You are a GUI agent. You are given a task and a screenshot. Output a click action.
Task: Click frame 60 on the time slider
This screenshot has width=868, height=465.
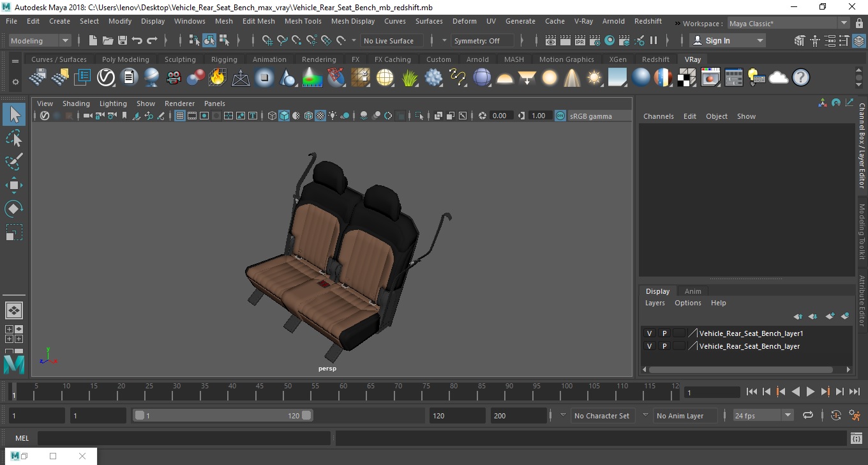343,392
